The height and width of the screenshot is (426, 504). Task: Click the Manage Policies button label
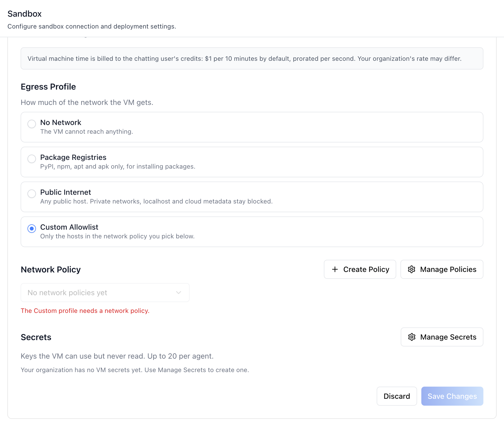pyautogui.click(x=448, y=269)
